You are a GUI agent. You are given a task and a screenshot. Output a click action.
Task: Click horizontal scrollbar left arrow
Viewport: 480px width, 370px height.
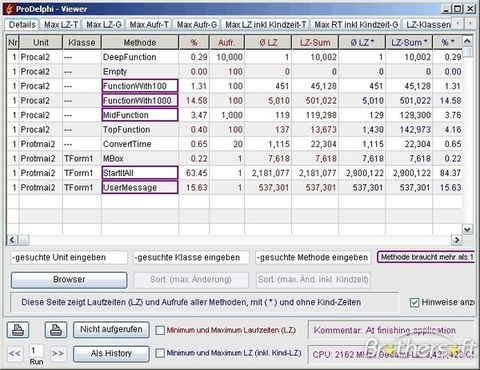pyautogui.click(x=12, y=240)
